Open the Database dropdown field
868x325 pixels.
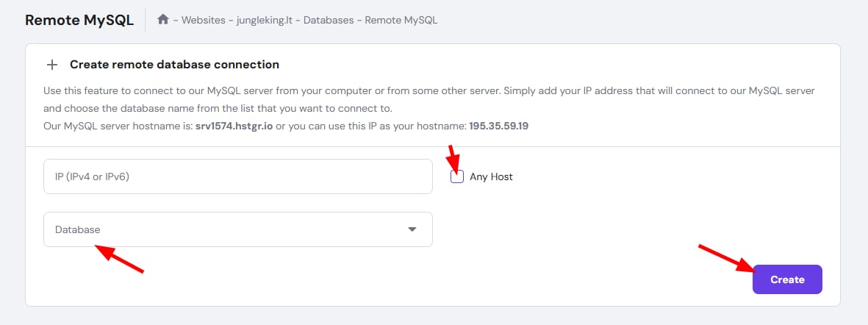tap(238, 229)
